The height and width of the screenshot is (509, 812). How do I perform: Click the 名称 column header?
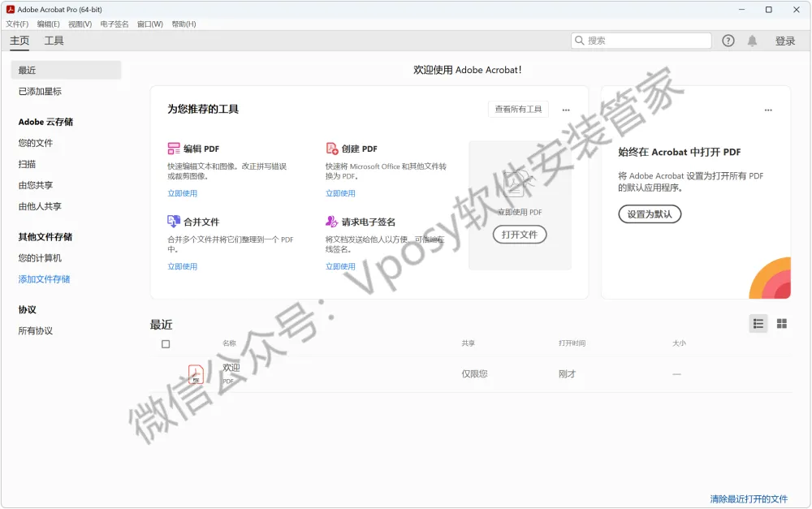[230, 343]
